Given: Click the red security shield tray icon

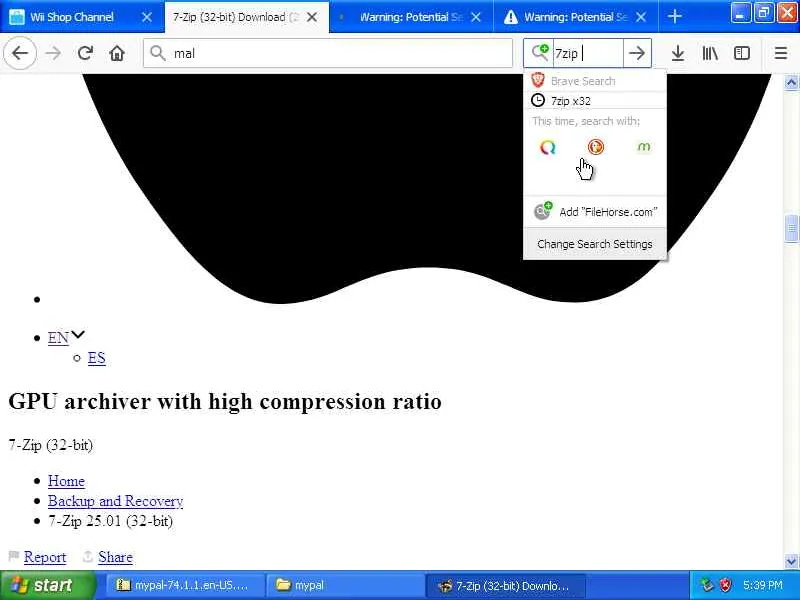Looking at the screenshot, I should [x=725, y=585].
